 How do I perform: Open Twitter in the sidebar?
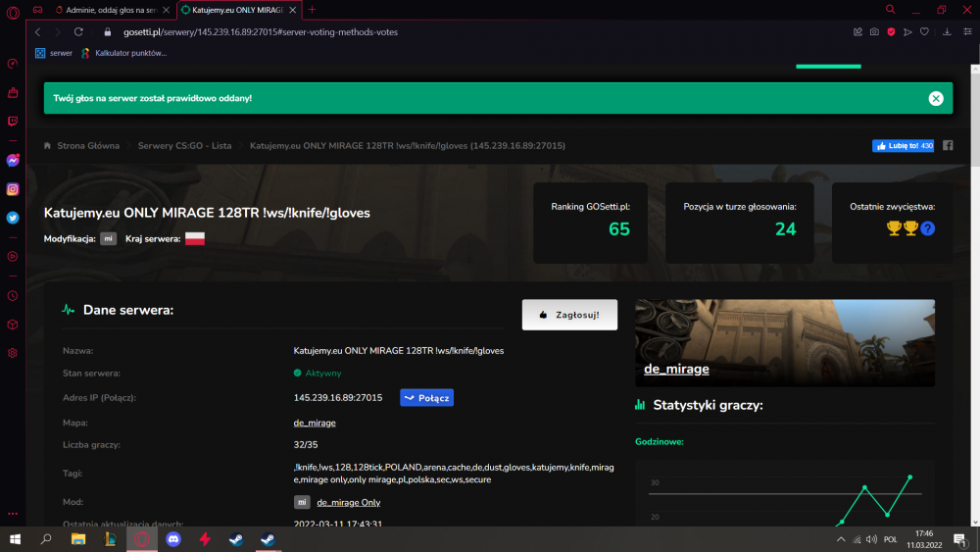click(13, 219)
